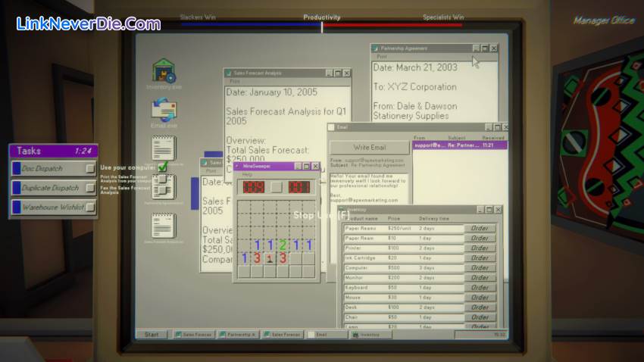Open the Inventory.exe desktop icon

(164, 73)
